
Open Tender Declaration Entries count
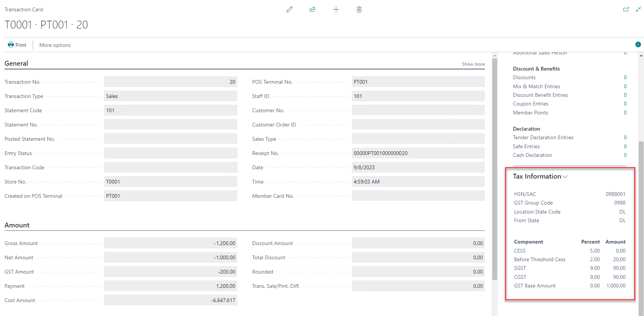pos(625,137)
